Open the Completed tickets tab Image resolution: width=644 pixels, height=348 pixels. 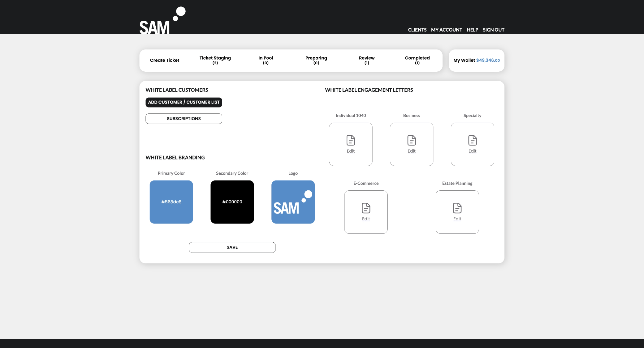pyautogui.click(x=417, y=60)
